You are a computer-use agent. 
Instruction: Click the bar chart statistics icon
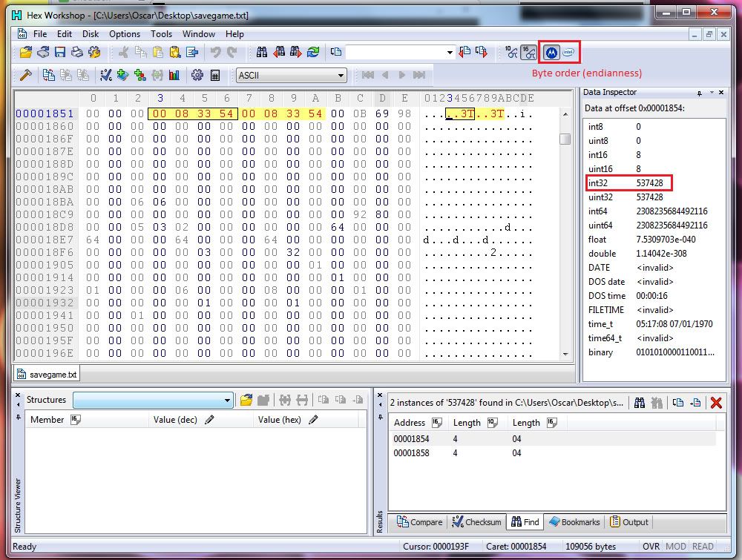point(175,75)
